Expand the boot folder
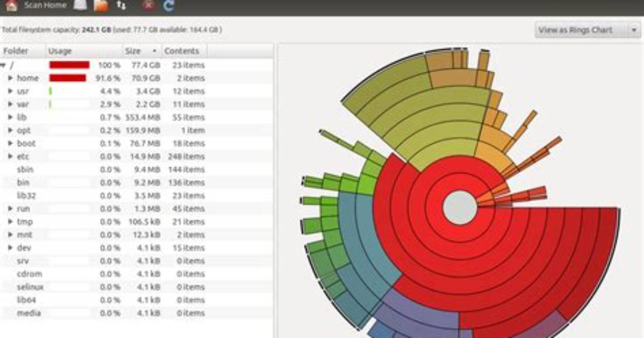 point(10,143)
